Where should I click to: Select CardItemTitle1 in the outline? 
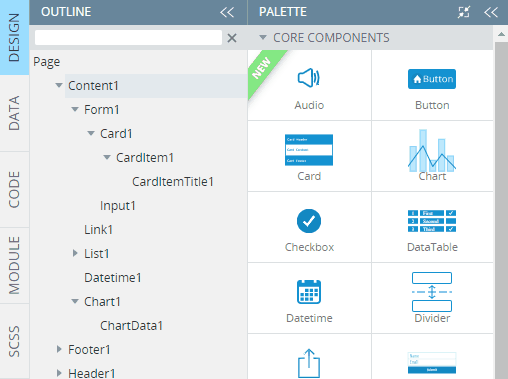[173, 182]
